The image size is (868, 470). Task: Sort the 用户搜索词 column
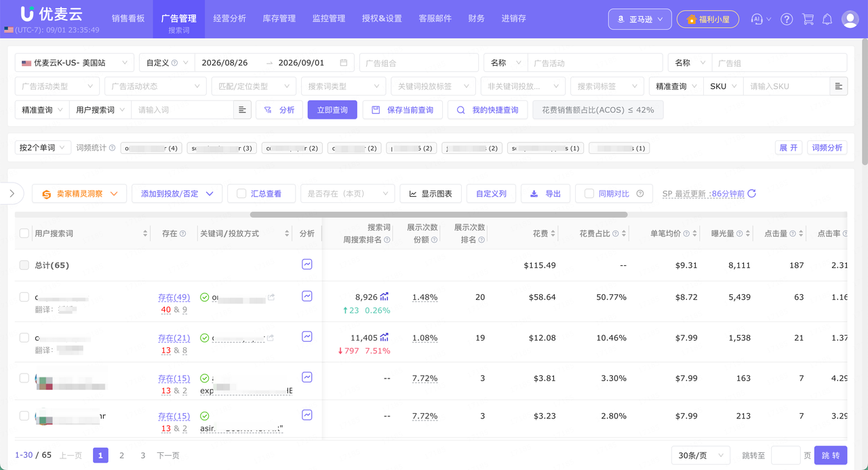tap(145, 233)
